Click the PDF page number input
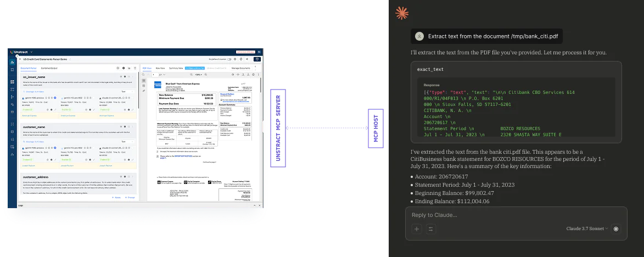644x257 pixels. click(155, 75)
